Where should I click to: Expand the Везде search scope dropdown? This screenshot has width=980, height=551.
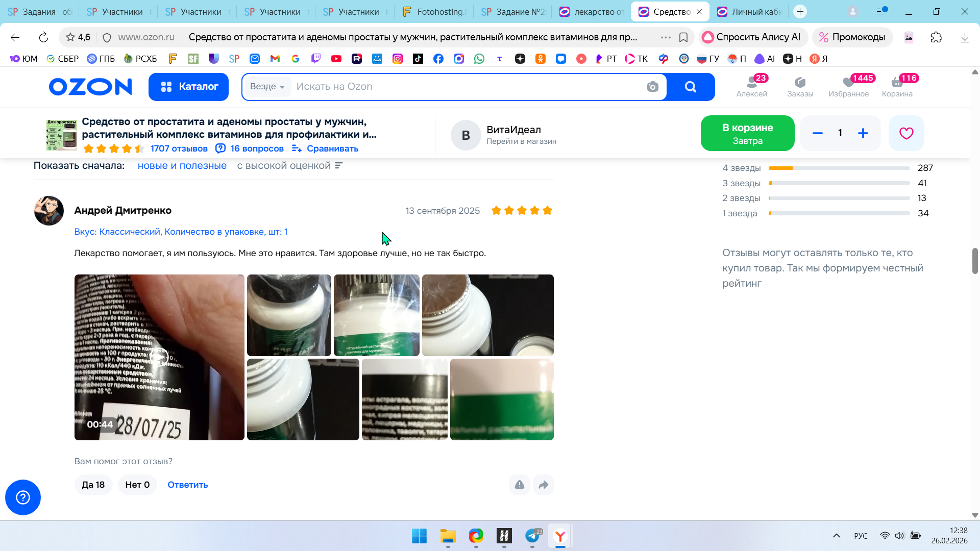click(267, 87)
